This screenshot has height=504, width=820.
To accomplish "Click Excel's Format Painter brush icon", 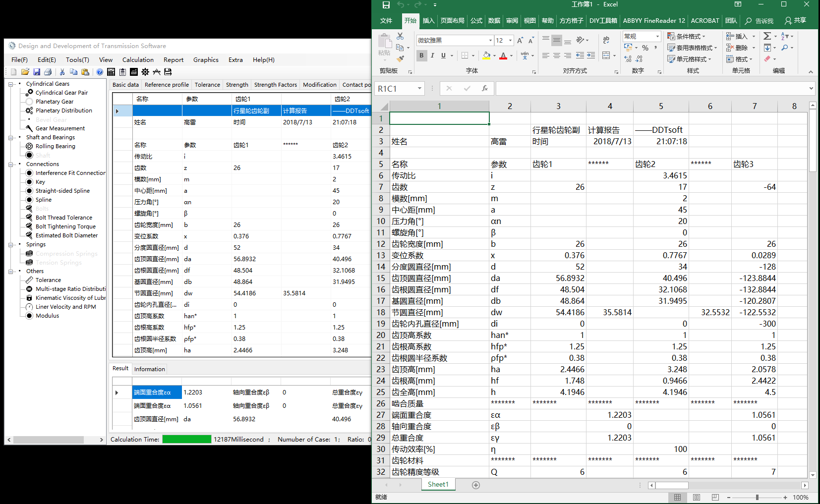I will click(x=400, y=59).
